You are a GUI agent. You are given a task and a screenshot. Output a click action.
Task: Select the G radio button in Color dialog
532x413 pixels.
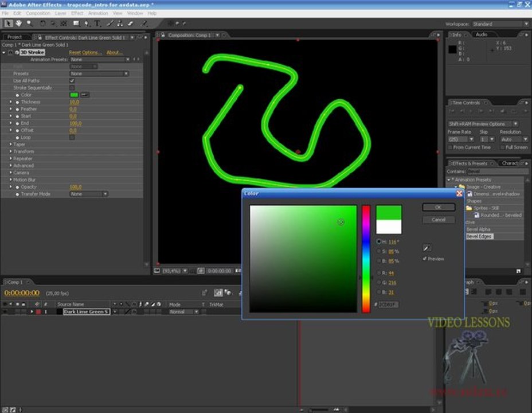point(379,282)
